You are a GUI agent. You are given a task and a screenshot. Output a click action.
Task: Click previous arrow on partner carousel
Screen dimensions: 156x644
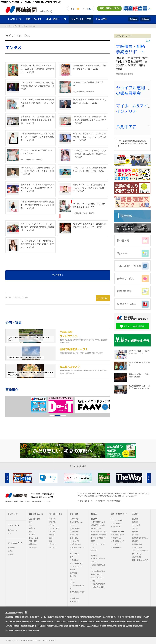[x=7, y=478]
